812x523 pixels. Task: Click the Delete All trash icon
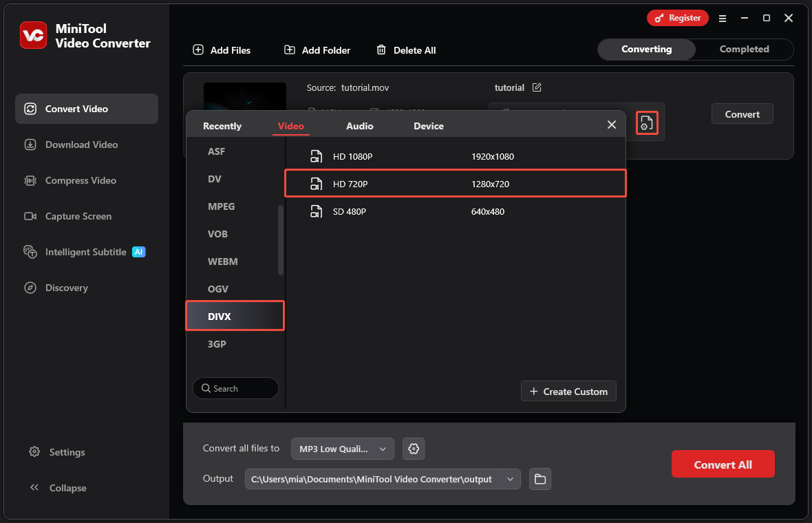pyautogui.click(x=381, y=50)
